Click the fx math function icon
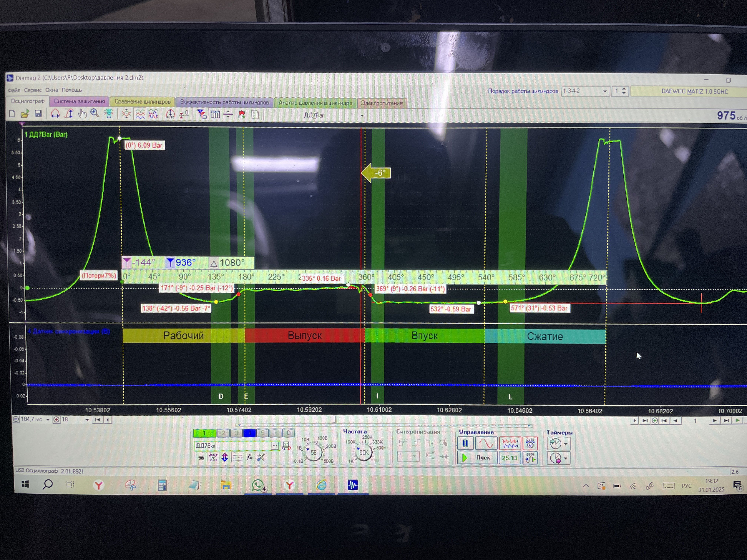Viewport: 747px width, 560px height. 249,457
